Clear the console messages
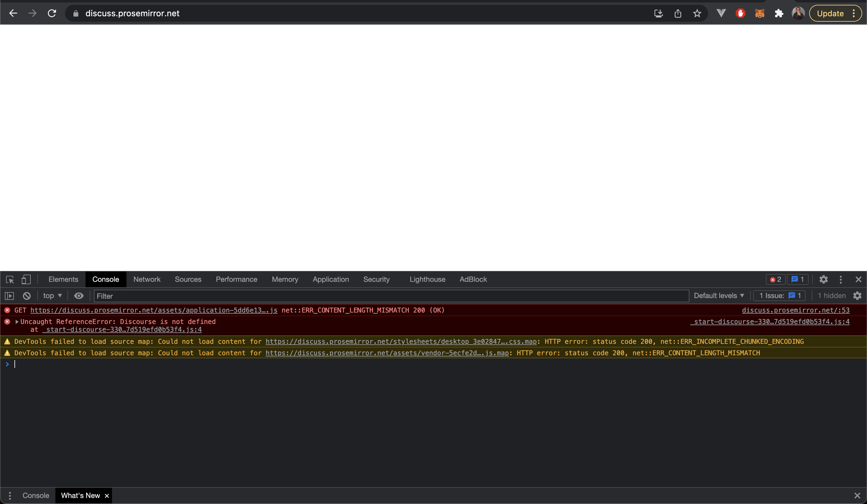 pyautogui.click(x=26, y=296)
